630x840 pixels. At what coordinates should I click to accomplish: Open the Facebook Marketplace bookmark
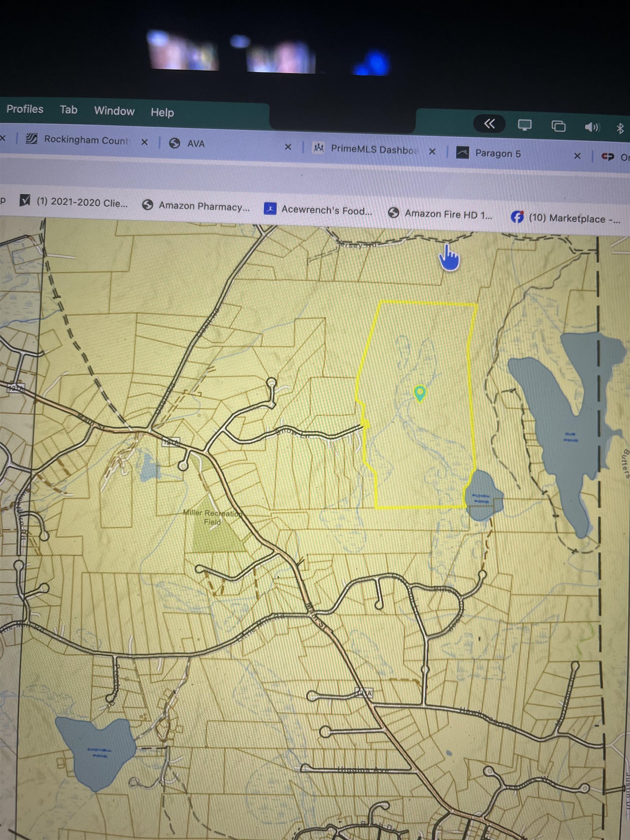(573, 218)
